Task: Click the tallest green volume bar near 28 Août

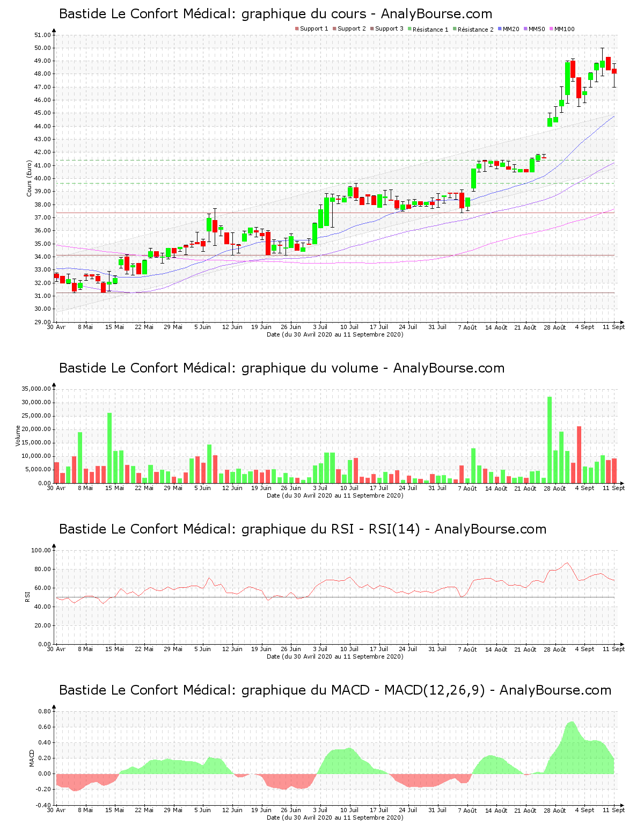Action: 550,440
